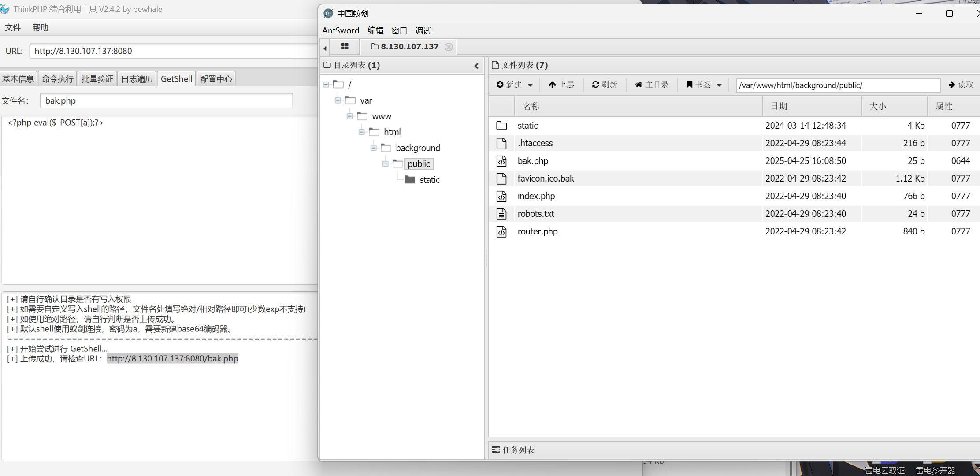
Task: Click the file path input field
Action: coord(838,85)
